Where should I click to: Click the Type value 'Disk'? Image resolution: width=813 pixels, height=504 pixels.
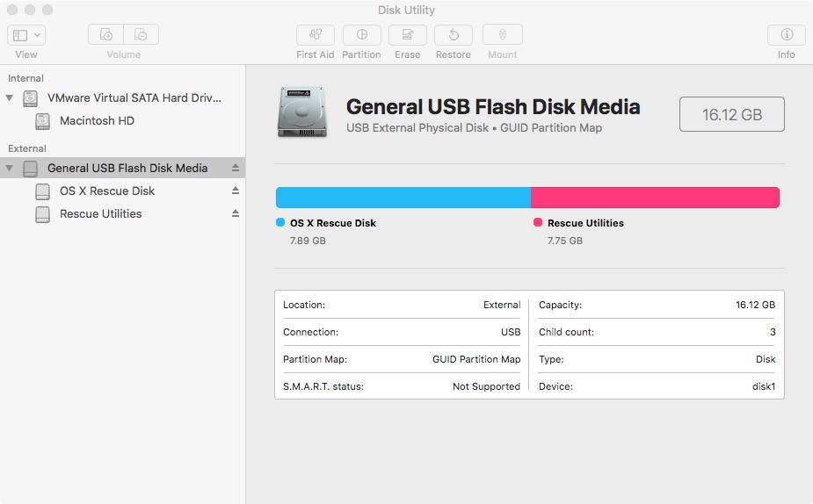pos(766,359)
